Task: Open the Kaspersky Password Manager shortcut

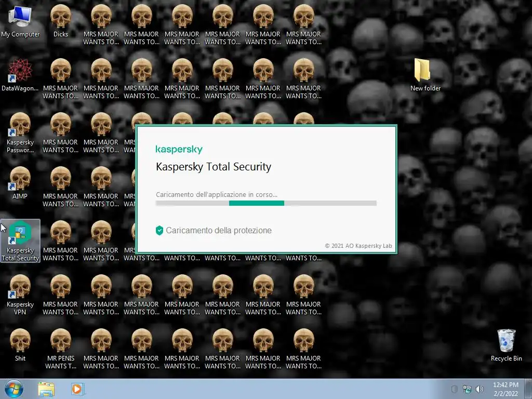Action: click(20, 132)
